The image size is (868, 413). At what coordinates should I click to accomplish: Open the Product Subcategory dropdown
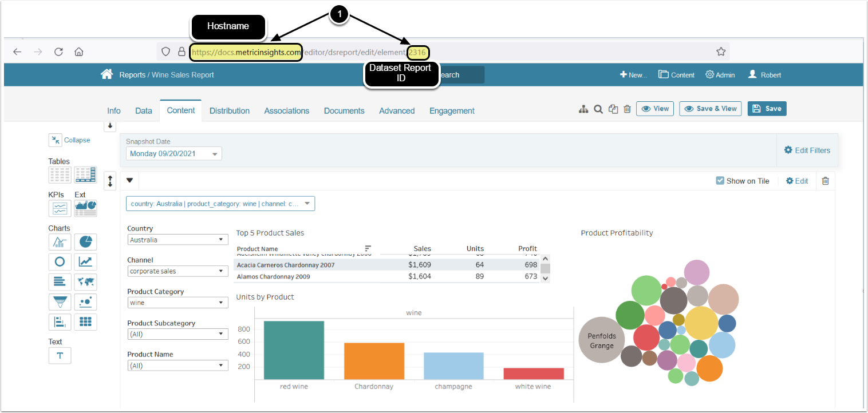coord(177,334)
